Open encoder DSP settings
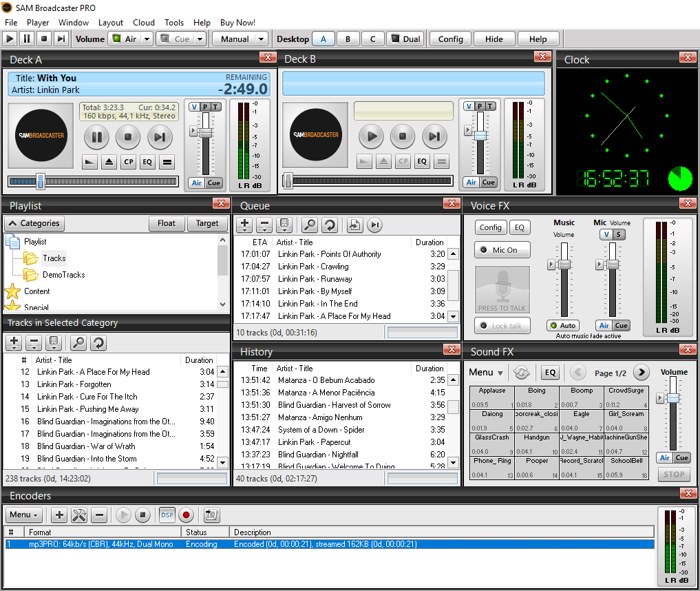The width and height of the screenshot is (700, 591). [167, 515]
